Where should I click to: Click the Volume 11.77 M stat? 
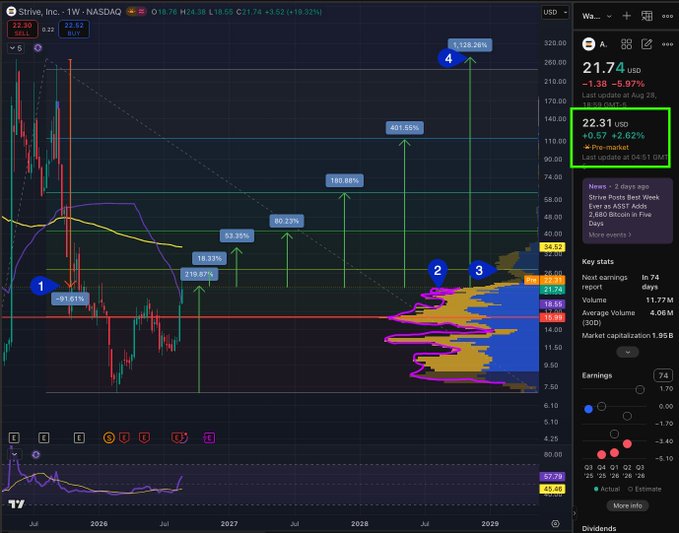pyautogui.click(x=627, y=300)
